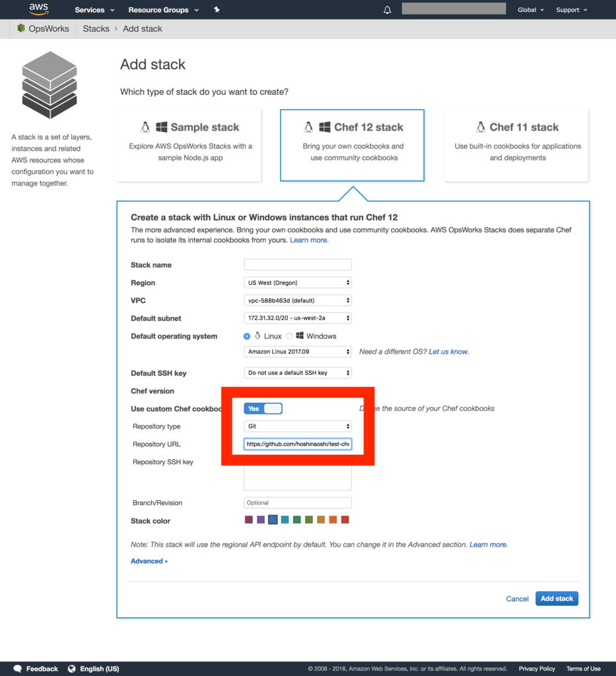Click the Repository URL field
The width and height of the screenshot is (616, 676).
pyautogui.click(x=298, y=444)
